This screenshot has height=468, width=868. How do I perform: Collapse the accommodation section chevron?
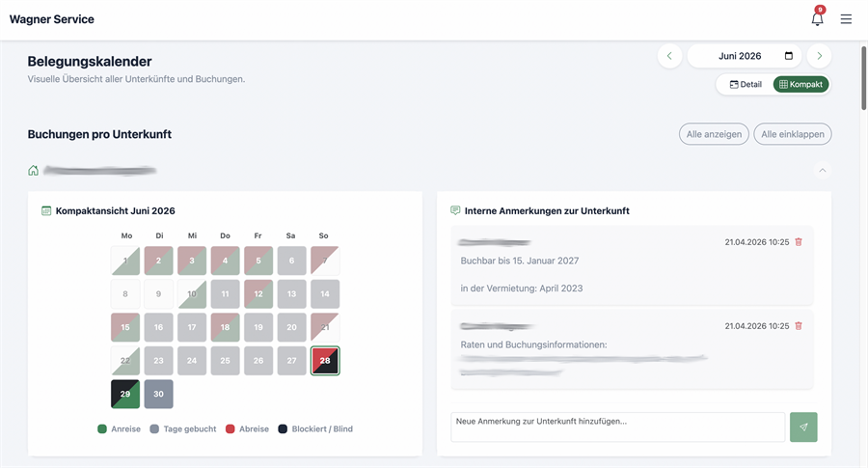coord(822,170)
